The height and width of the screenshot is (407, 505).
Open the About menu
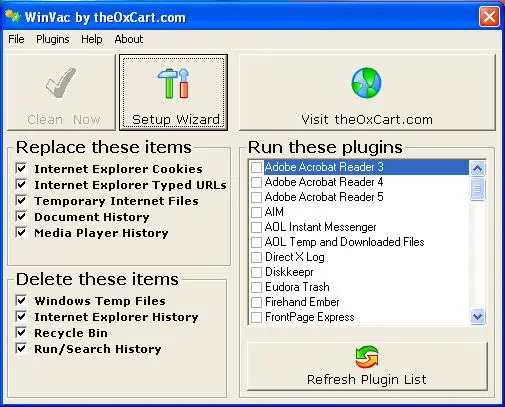click(x=129, y=39)
